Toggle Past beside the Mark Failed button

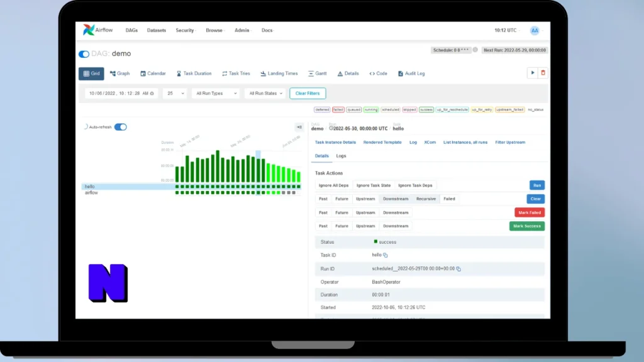[323, 212]
